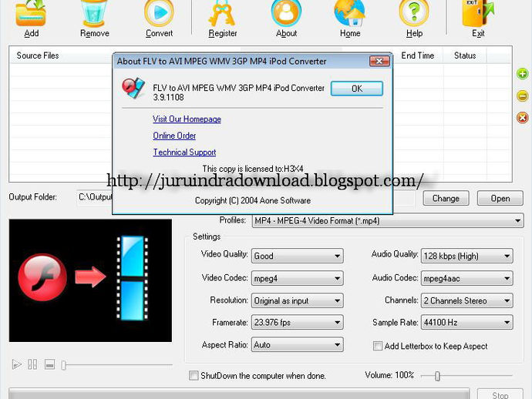
Task: Close the About dialog with X
Action: coord(379,61)
